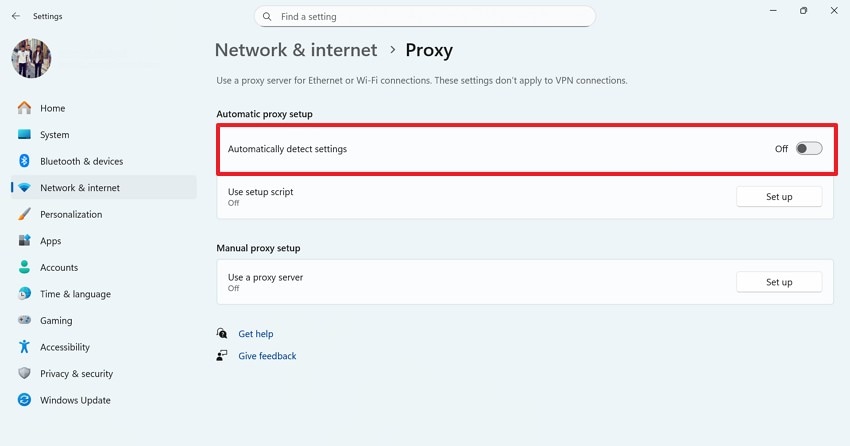Click the System monitor icon
Screen dimensions: 850x446
[x=24, y=135]
